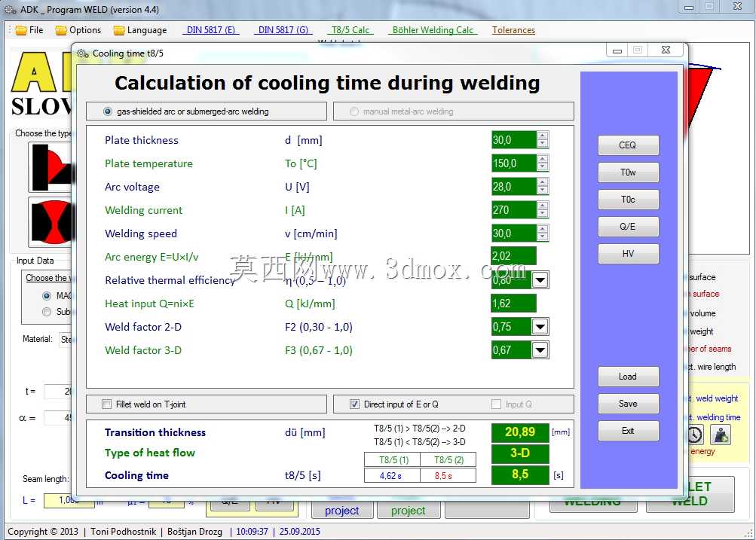The width and height of the screenshot is (756, 540).
Task: Click the 8,5 cooling time result
Action: pos(520,474)
